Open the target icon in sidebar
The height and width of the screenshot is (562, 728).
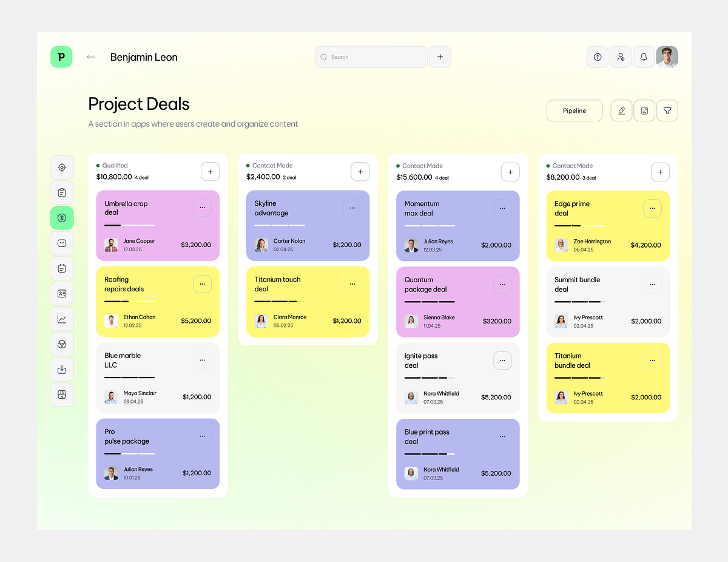(x=62, y=168)
